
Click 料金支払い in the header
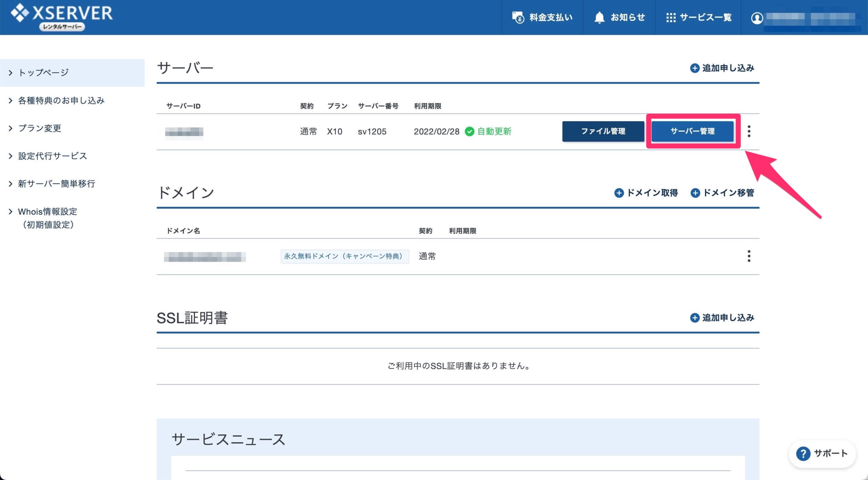pyautogui.click(x=551, y=17)
